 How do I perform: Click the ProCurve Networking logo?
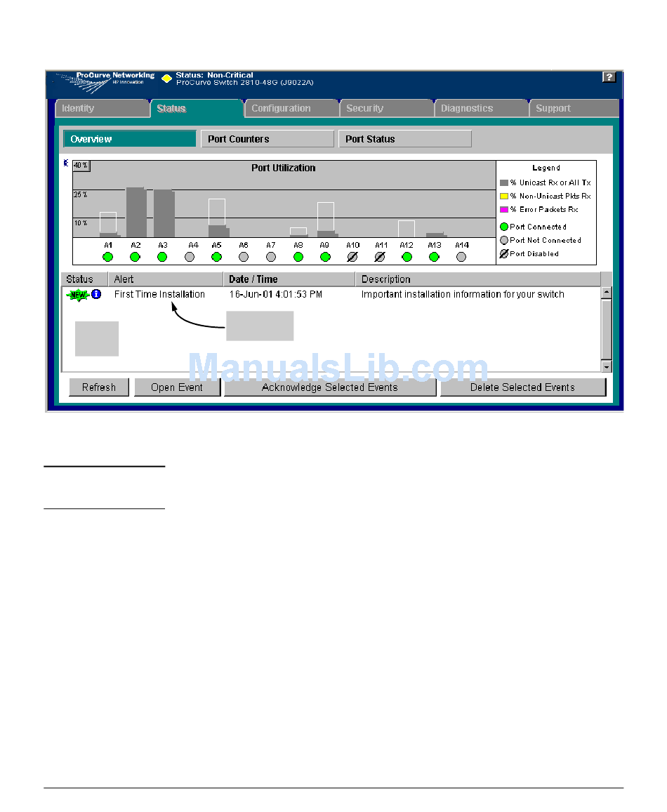click(x=105, y=82)
